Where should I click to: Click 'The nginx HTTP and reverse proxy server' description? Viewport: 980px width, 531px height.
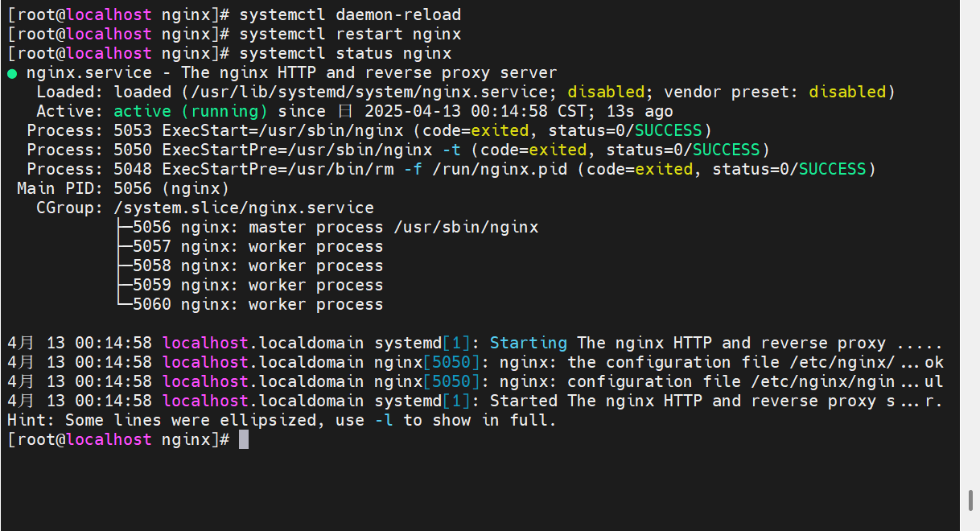click(369, 72)
